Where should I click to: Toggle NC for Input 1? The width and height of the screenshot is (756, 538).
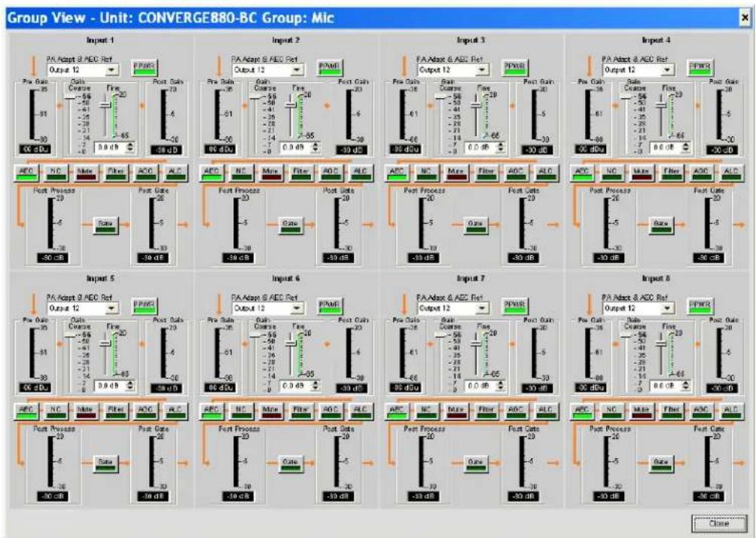click(56, 173)
